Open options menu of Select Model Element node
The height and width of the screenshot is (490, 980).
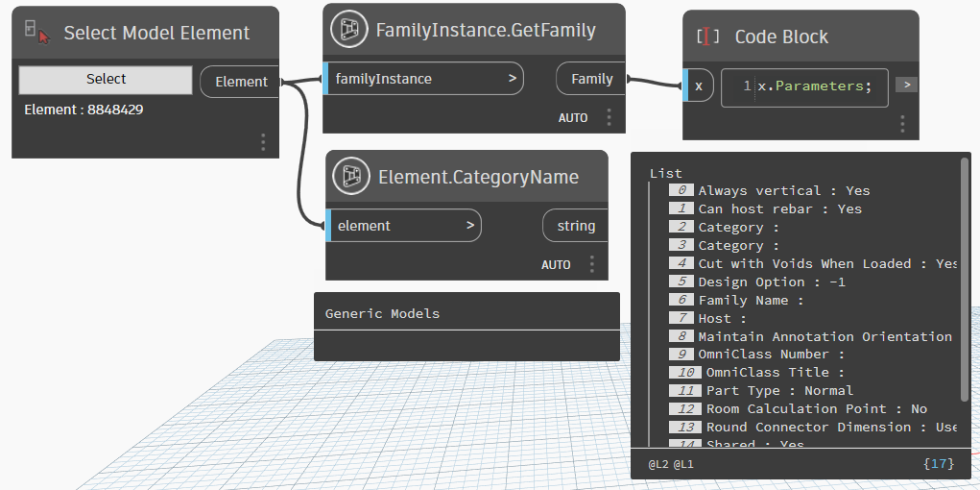point(263,142)
